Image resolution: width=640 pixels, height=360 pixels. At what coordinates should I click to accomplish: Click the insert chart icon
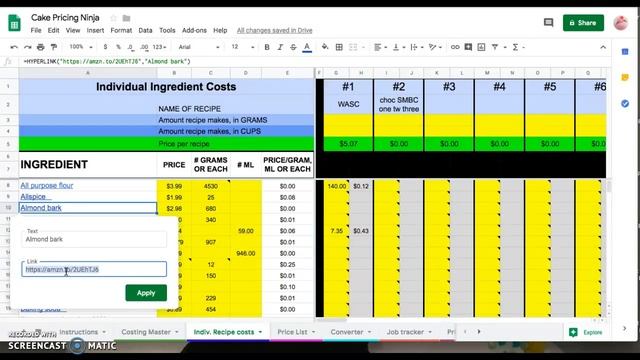481,47
